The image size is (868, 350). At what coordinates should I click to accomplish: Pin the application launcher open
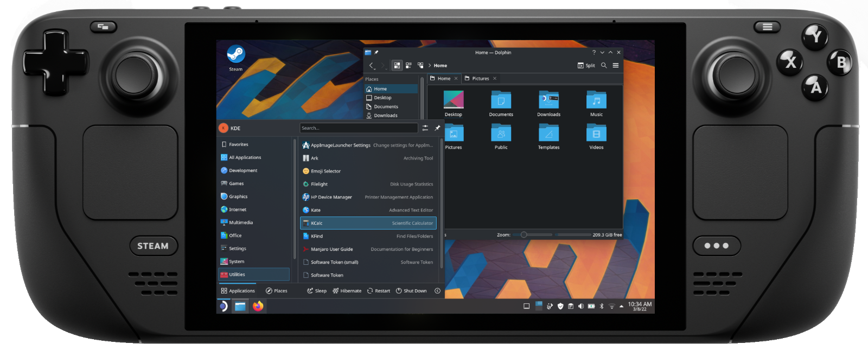[437, 128]
